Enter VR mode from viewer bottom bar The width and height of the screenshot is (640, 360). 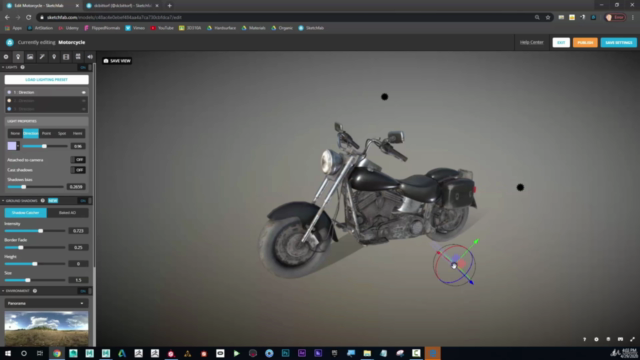(x=620, y=339)
